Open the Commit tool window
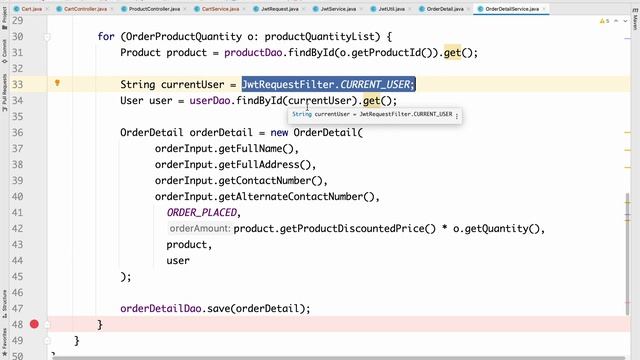Viewport: 640px width, 360px height. [x=4, y=51]
